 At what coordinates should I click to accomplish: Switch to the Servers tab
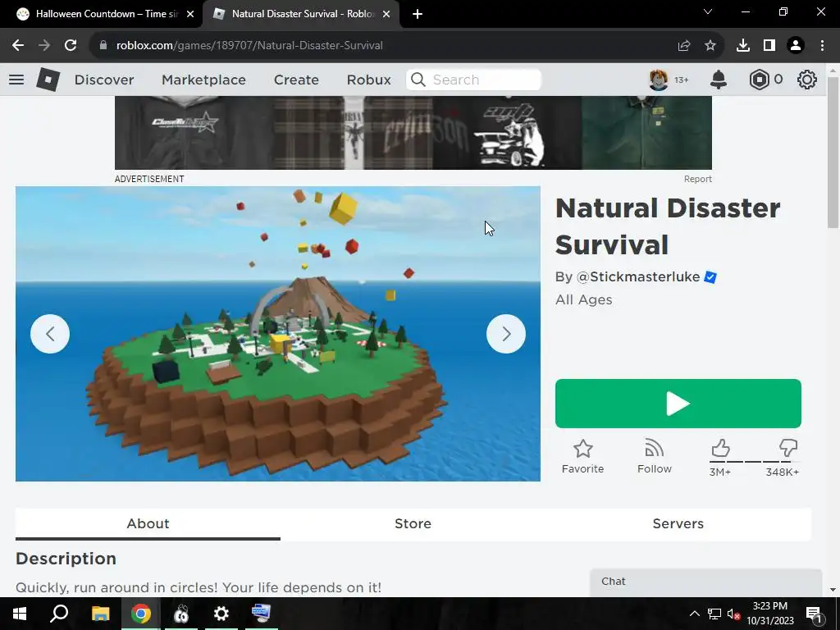pyautogui.click(x=678, y=523)
